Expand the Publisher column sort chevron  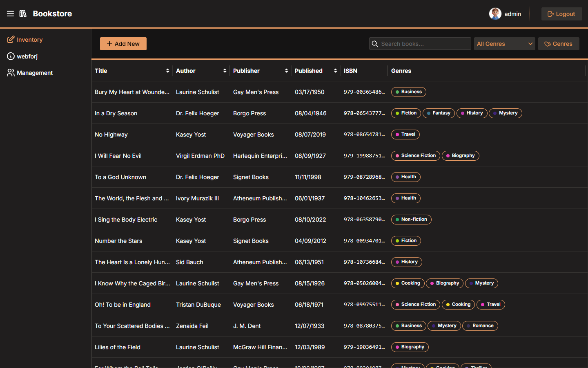pos(287,70)
